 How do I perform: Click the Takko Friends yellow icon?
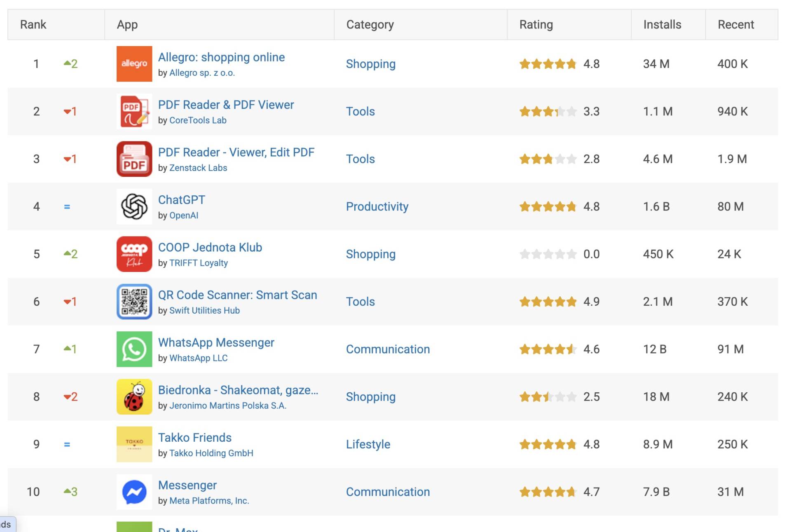pos(134,444)
